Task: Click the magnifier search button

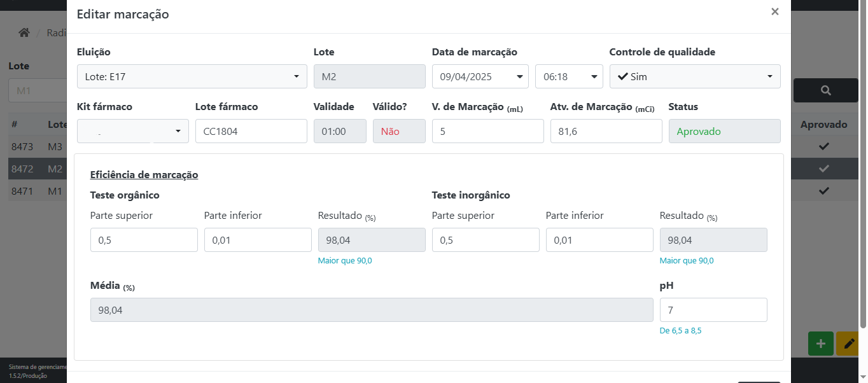Action: (825, 90)
